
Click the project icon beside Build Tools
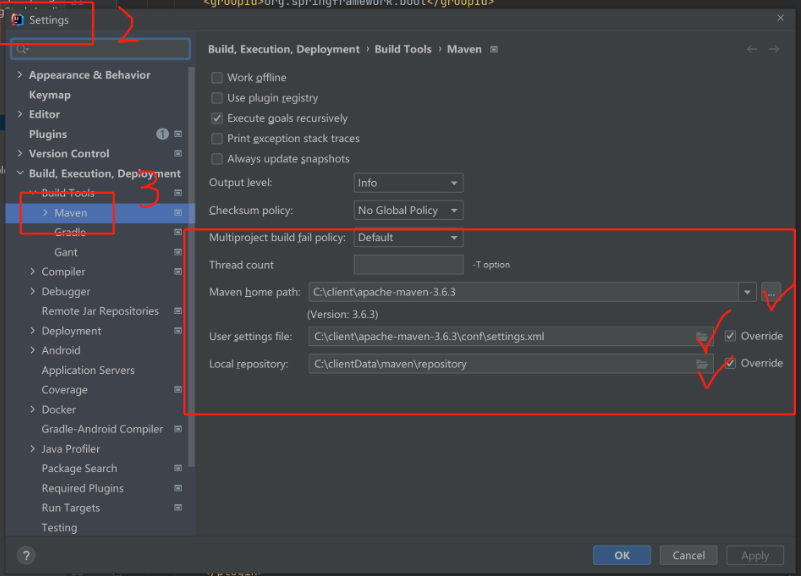(178, 193)
